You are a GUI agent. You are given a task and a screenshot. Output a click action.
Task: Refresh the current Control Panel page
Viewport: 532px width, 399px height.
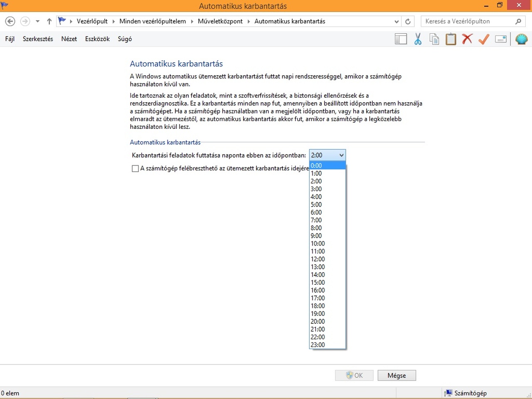pos(408,21)
